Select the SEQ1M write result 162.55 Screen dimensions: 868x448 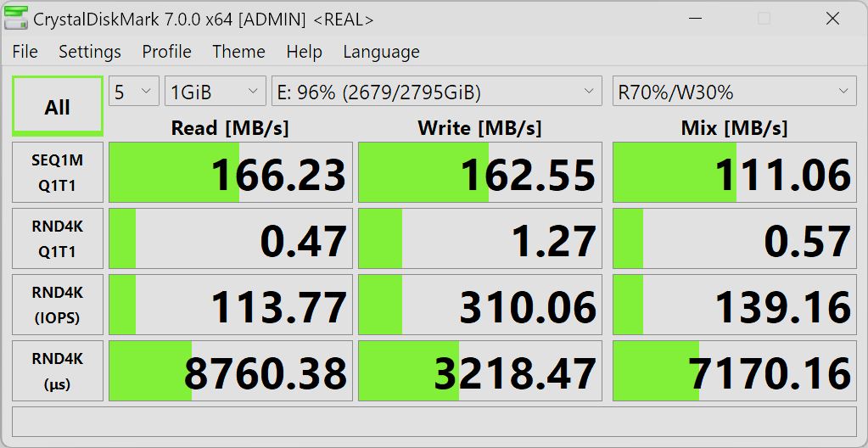click(x=480, y=172)
